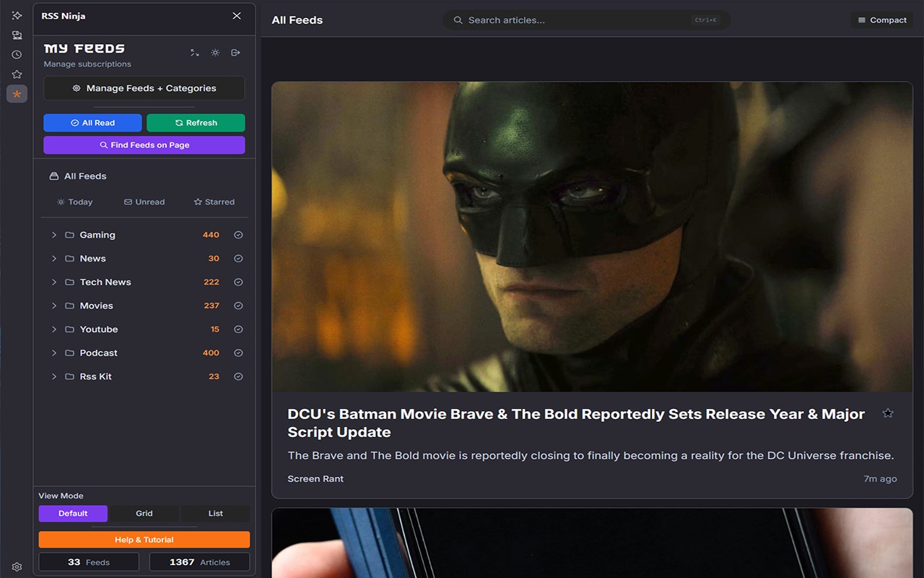
Task: Toggle the Compact layout button
Action: pos(882,20)
